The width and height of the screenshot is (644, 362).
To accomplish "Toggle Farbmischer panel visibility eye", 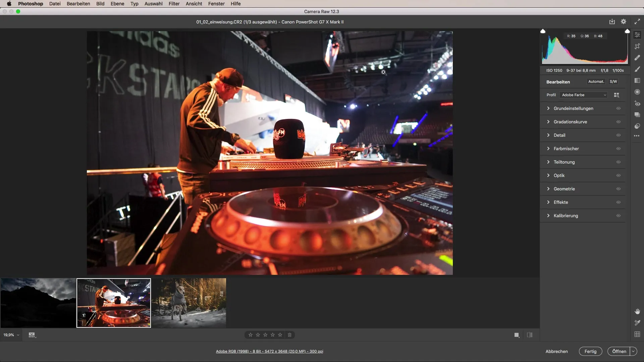I will pos(619,148).
